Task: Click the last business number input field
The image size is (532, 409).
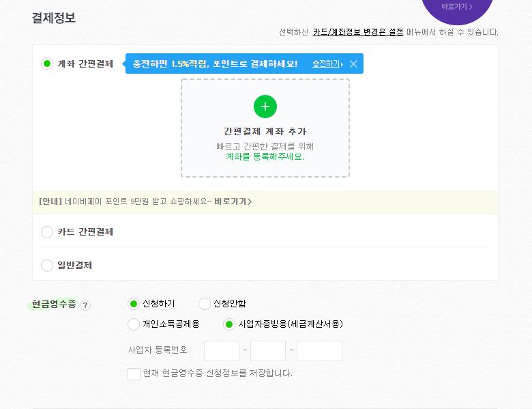Action: point(319,351)
